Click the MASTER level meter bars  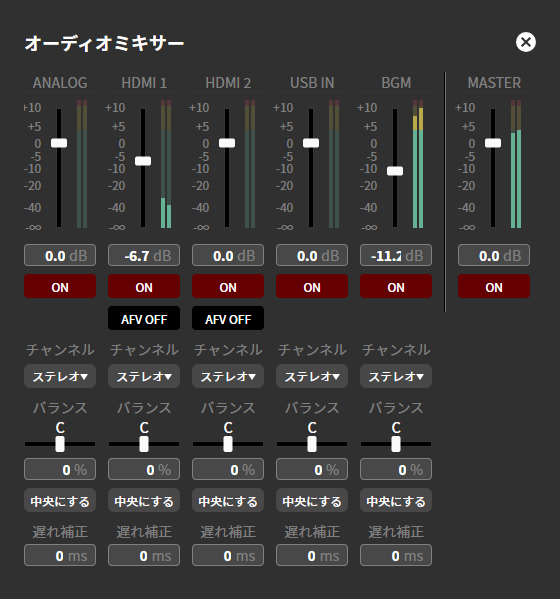[516, 164]
